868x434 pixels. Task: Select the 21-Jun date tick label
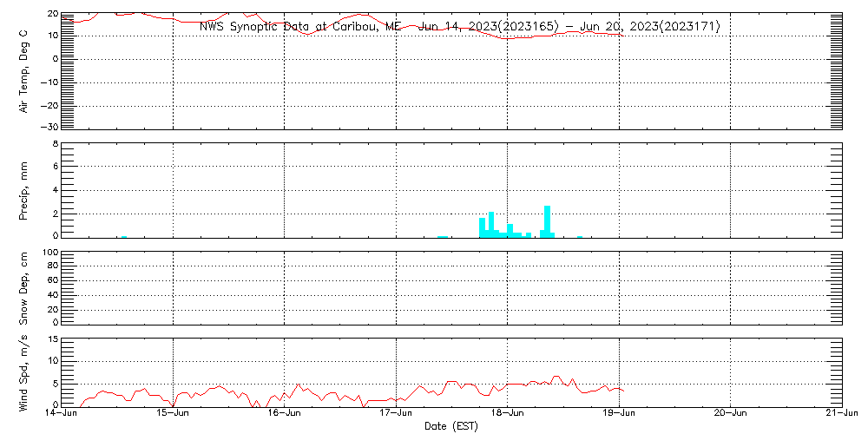[840, 414]
